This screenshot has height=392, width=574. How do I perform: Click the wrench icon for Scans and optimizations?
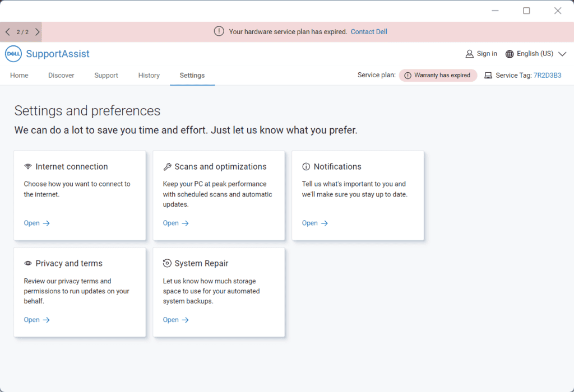tap(167, 167)
